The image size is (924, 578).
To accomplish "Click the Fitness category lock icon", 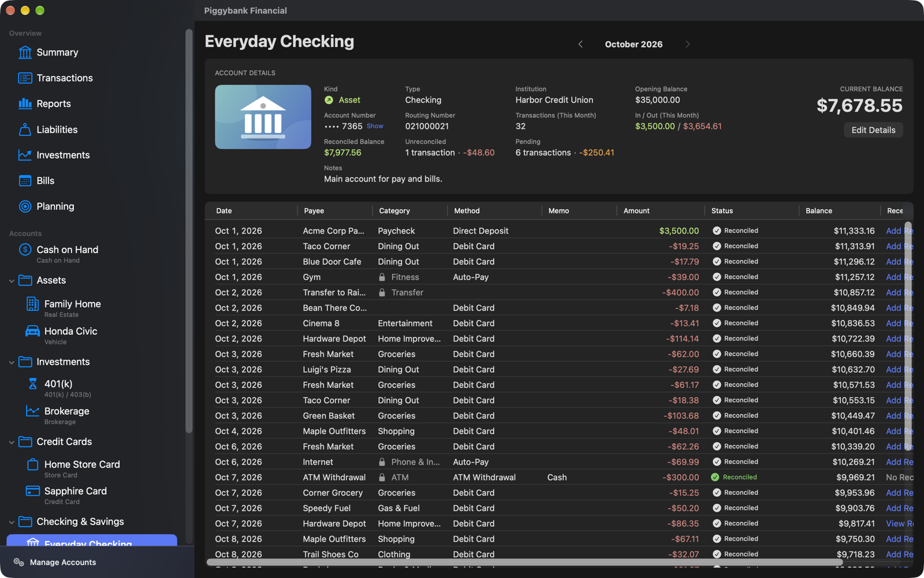I will (382, 277).
